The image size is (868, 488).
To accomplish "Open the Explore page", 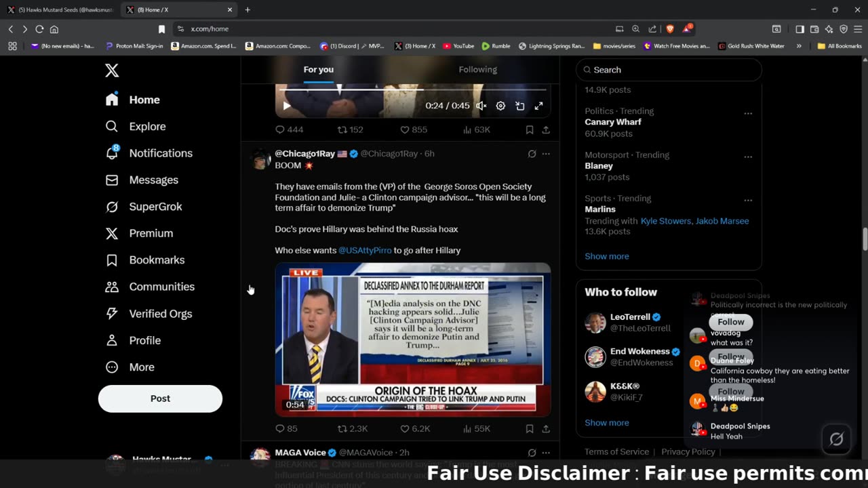I will tap(136, 126).
